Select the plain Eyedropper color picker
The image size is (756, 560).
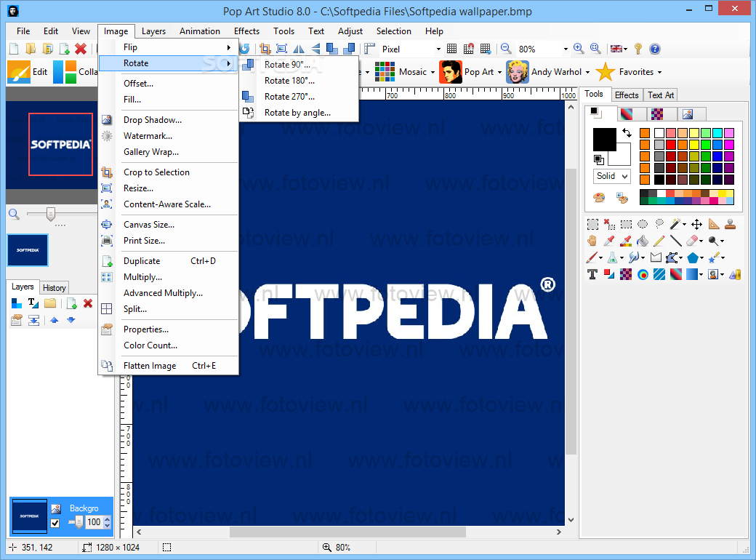[609, 241]
